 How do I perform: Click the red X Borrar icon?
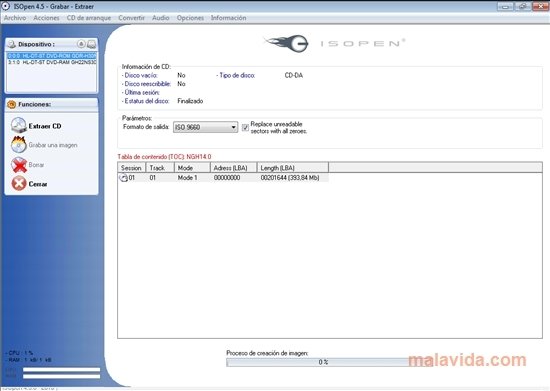pyautogui.click(x=19, y=165)
